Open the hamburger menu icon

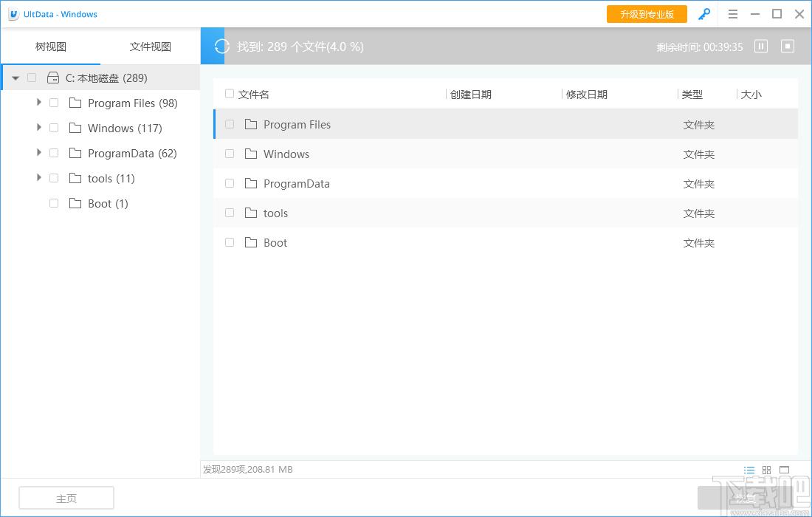point(733,14)
